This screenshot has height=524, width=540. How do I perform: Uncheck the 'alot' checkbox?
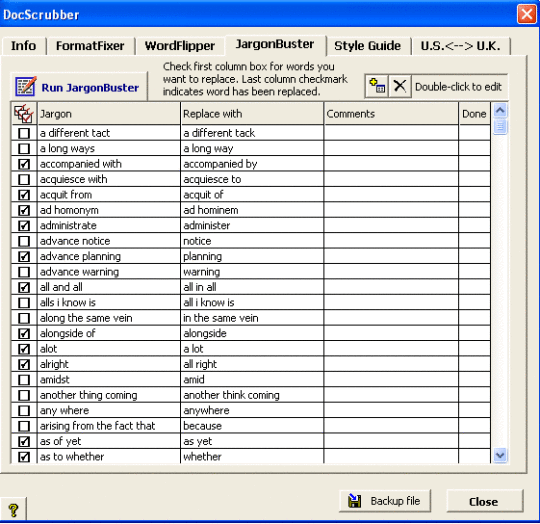(x=24, y=349)
